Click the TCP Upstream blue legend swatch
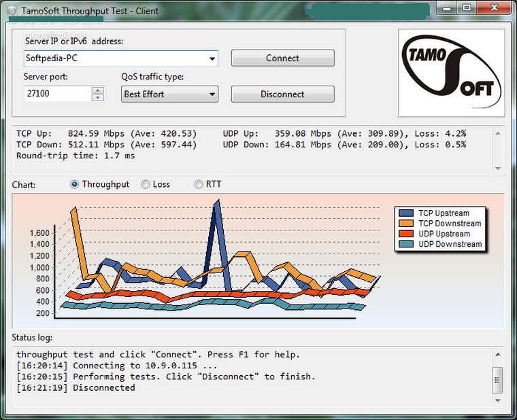 [407, 213]
